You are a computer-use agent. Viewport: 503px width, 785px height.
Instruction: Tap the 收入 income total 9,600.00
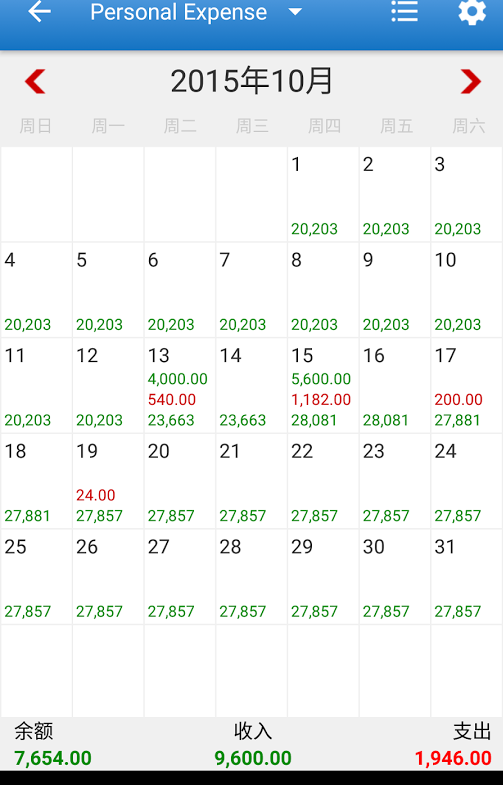(x=253, y=758)
